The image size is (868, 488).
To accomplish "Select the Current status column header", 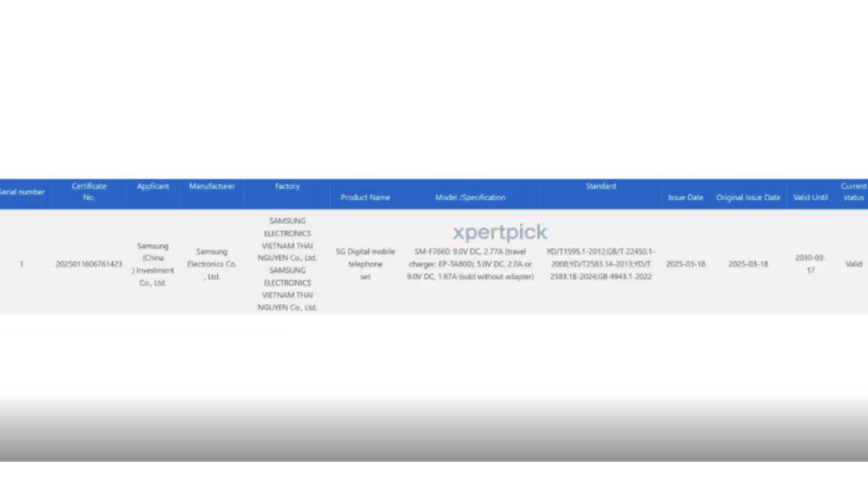I will tap(854, 192).
